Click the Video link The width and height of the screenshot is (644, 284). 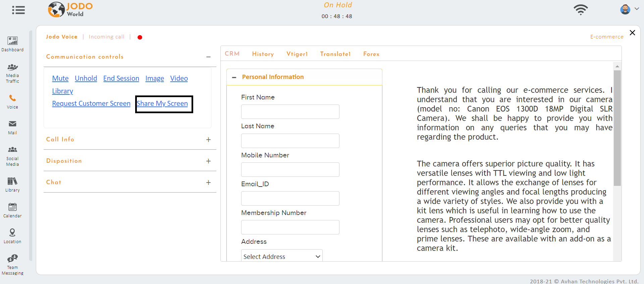pyautogui.click(x=179, y=78)
